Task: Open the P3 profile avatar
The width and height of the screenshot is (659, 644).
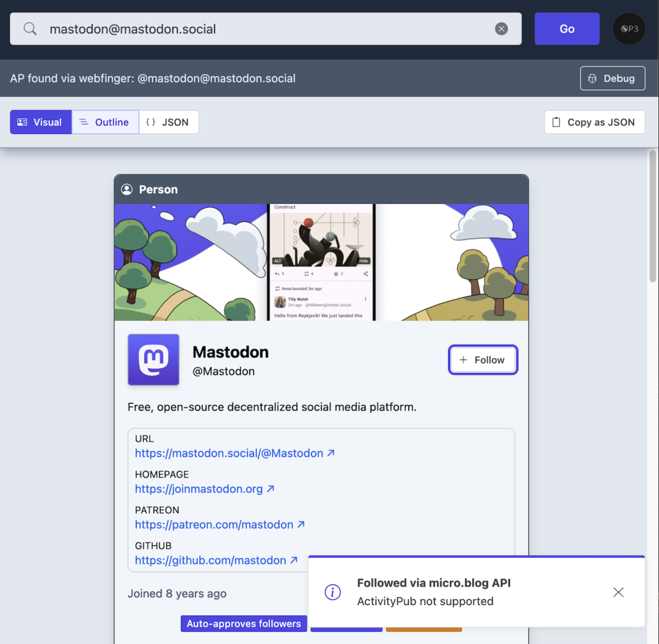Action: (629, 29)
